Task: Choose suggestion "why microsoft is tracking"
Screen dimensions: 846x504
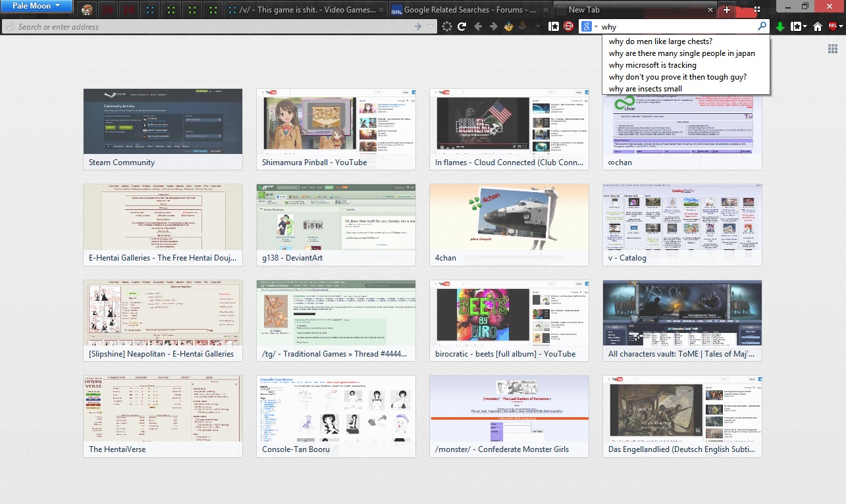Action: point(652,65)
